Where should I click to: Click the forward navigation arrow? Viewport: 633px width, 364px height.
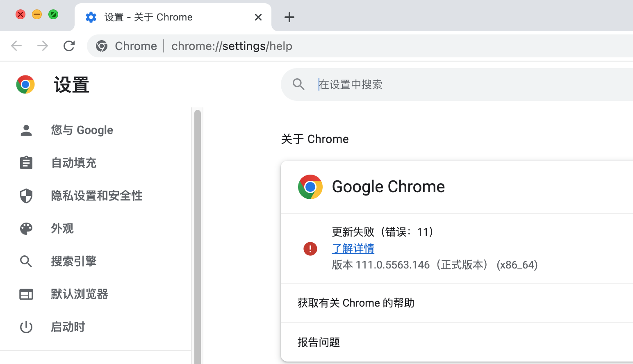coord(43,46)
